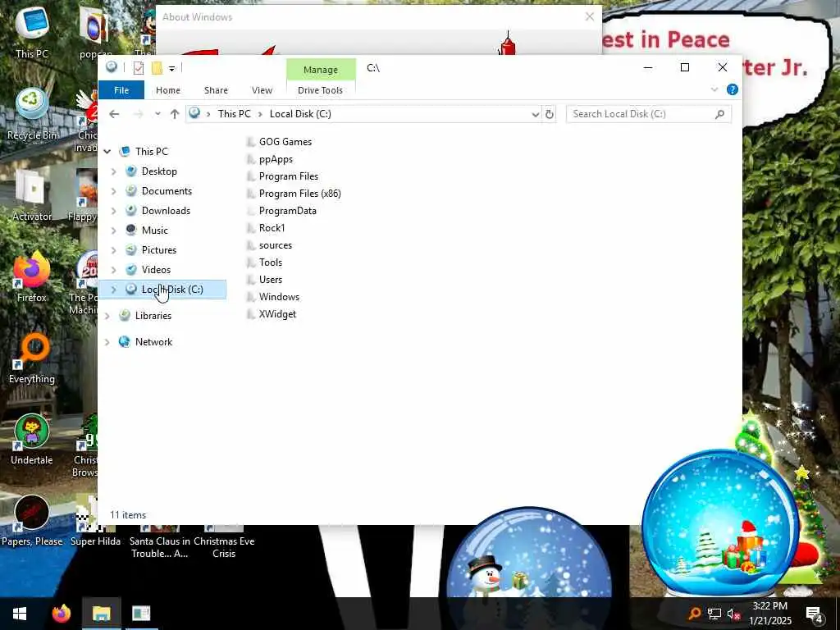
Task: Click the Refresh button
Action: (549, 114)
